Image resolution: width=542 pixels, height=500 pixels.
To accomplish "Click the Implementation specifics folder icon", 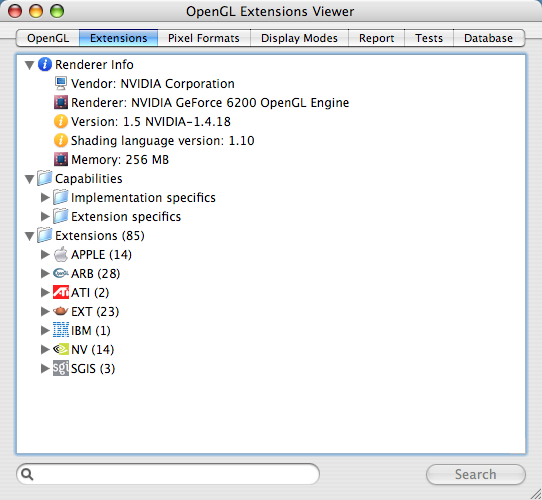I will (x=61, y=197).
